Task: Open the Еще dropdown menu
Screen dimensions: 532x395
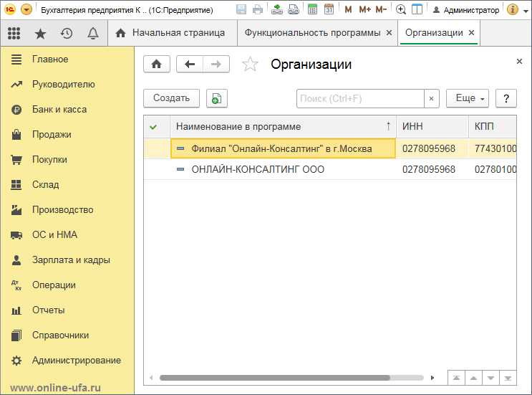Action: point(467,98)
